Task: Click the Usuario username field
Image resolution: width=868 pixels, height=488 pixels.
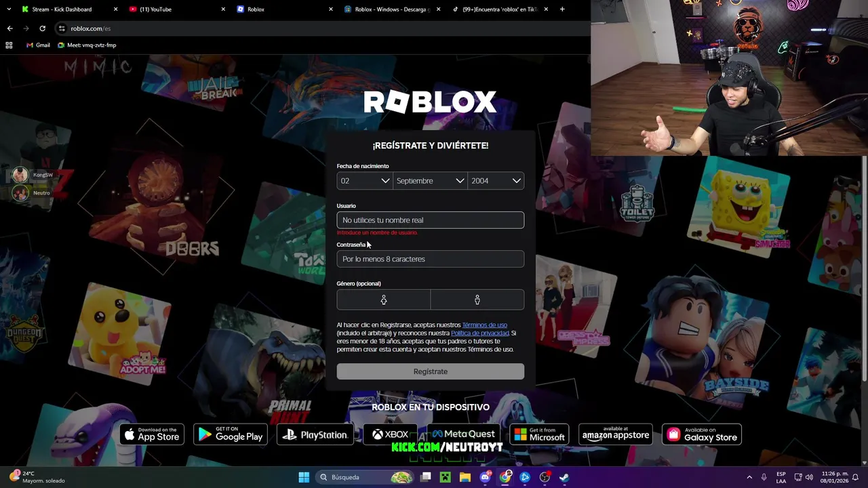Action: point(430,220)
